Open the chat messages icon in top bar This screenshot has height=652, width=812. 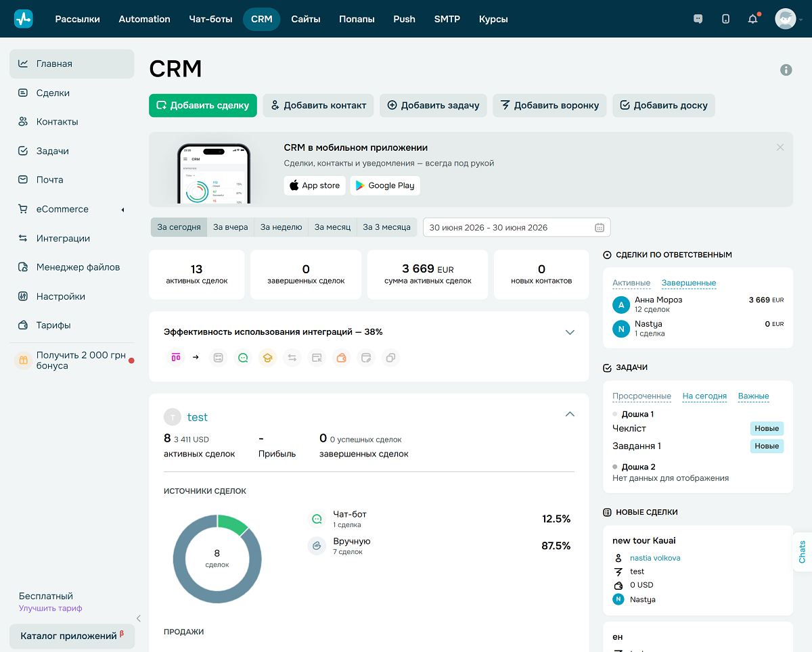(698, 19)
